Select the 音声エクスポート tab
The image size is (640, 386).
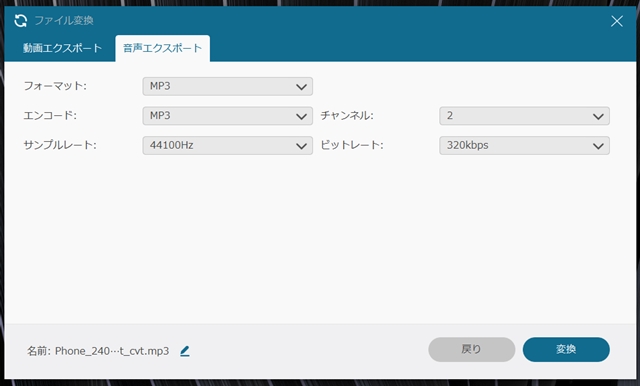[162, 48]
